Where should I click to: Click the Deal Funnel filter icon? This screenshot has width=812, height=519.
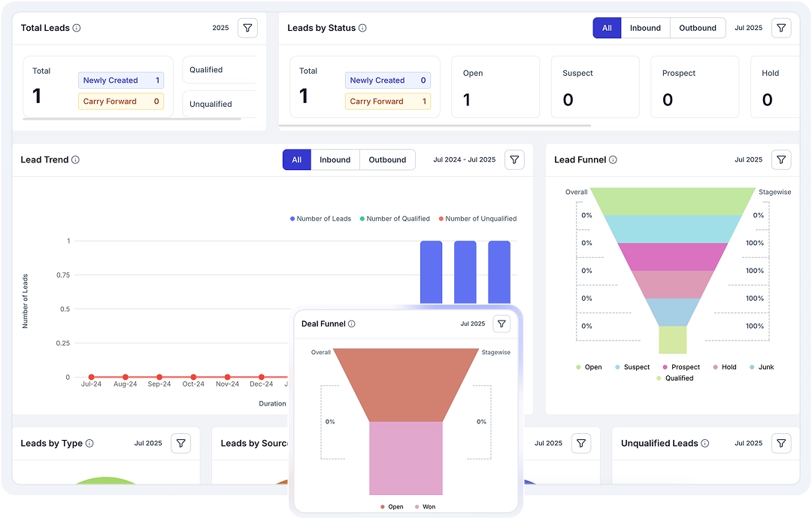[502, 323]
